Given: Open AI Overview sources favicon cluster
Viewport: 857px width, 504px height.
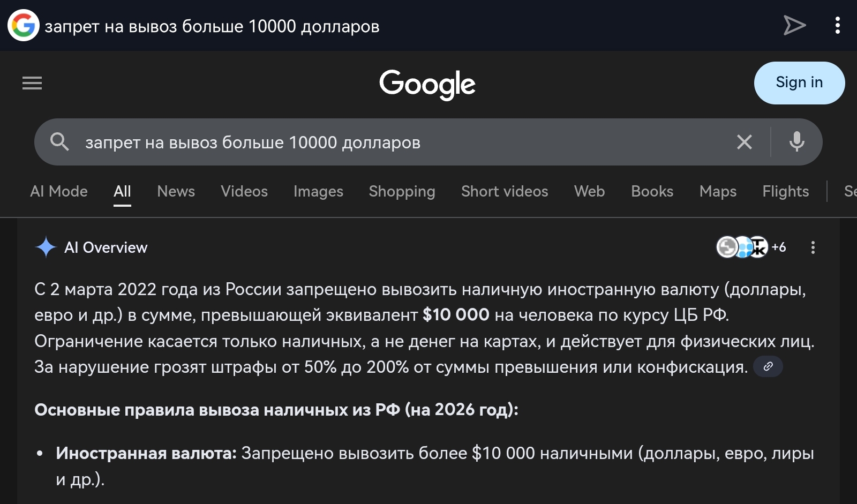Looking at the screenshot, I should [742, 247].
